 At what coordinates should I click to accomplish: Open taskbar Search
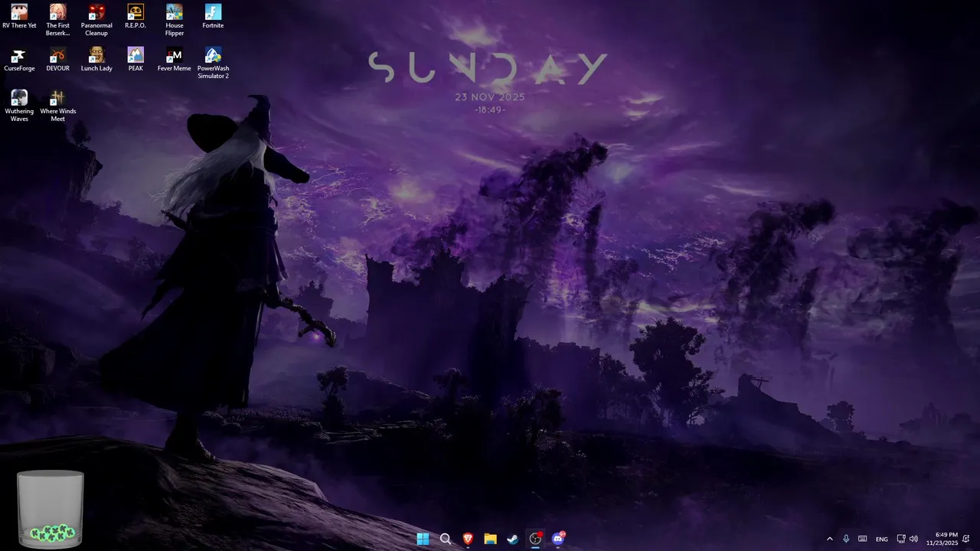coord(446,539)
